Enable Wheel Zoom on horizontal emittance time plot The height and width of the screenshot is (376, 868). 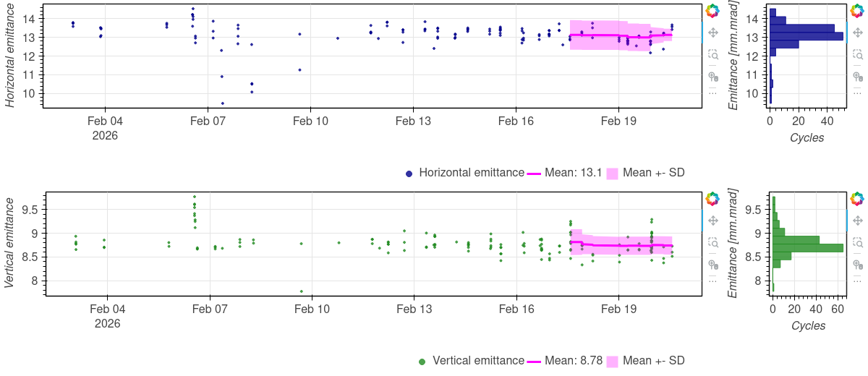(712, 76)
